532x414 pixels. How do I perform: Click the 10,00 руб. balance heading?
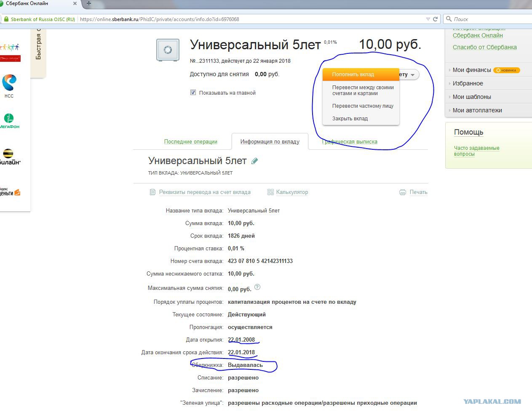(390, 44)
